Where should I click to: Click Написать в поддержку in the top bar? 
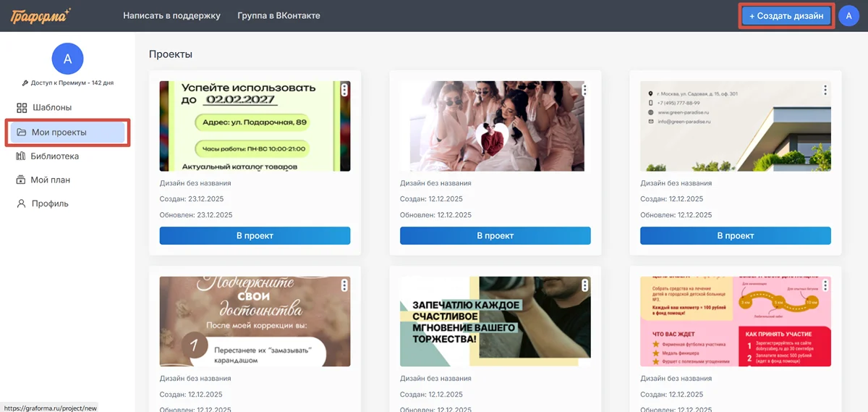point(171,16)
